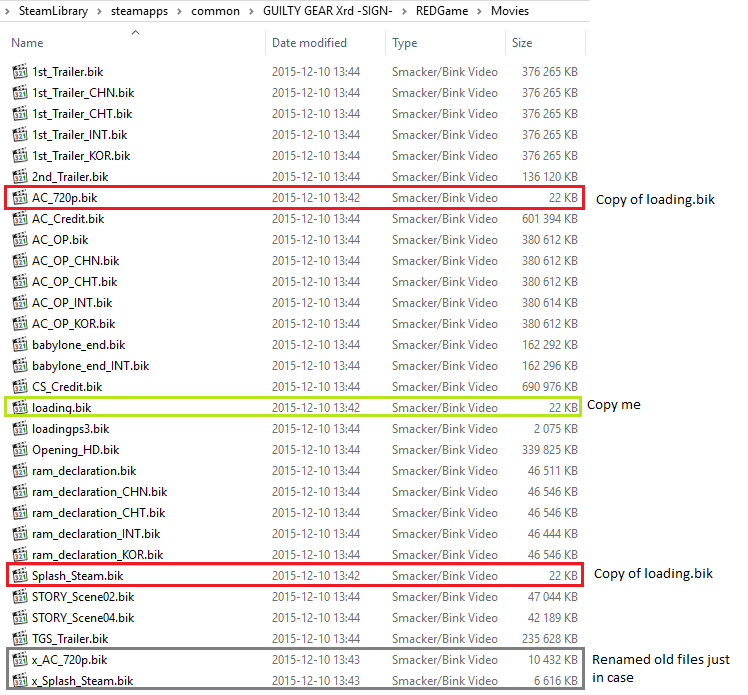Click the Opening_HD.bik file icon
This screenshot has width=748, height=695.
[x=20, y=449]
